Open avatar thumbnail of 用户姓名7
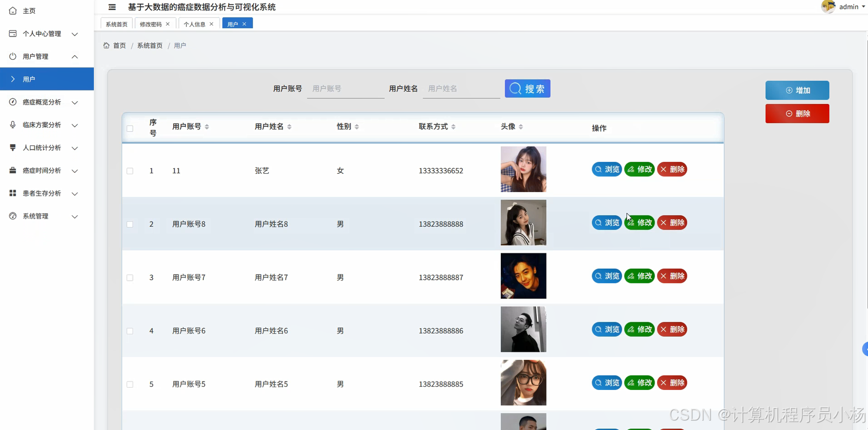Screen dimensions: 868x430 pyautogui.click(x=523, y=276)
